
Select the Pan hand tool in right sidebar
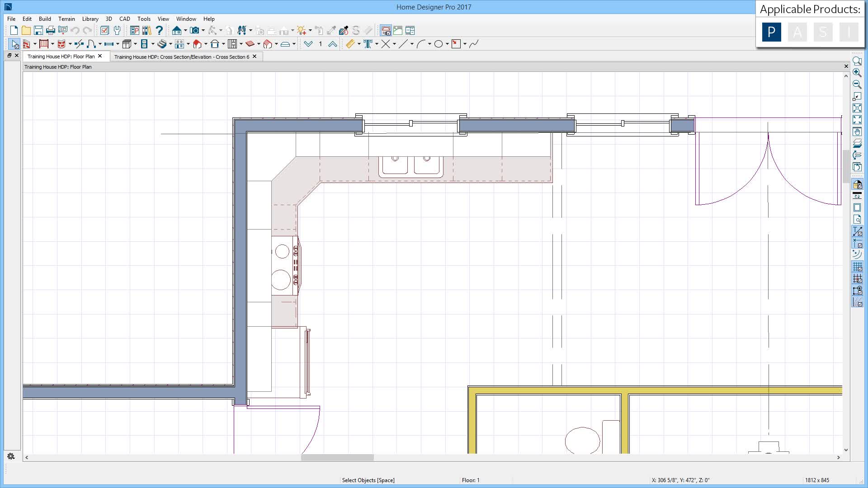[857, 132]
